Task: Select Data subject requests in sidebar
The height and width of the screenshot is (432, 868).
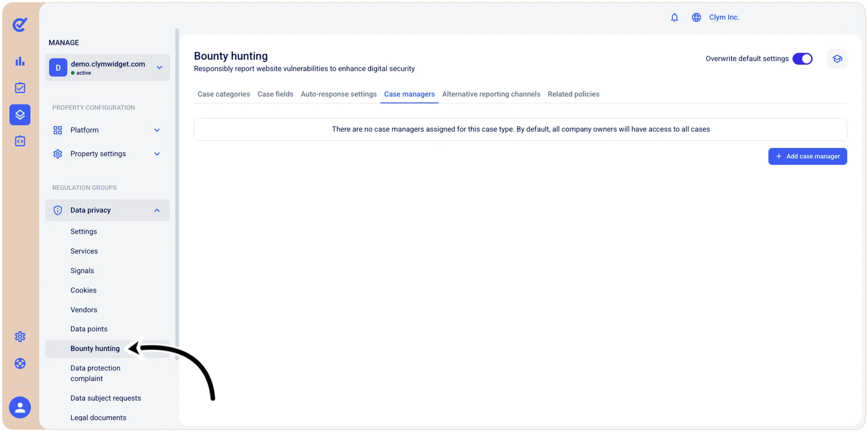Action: coord(106,398)
